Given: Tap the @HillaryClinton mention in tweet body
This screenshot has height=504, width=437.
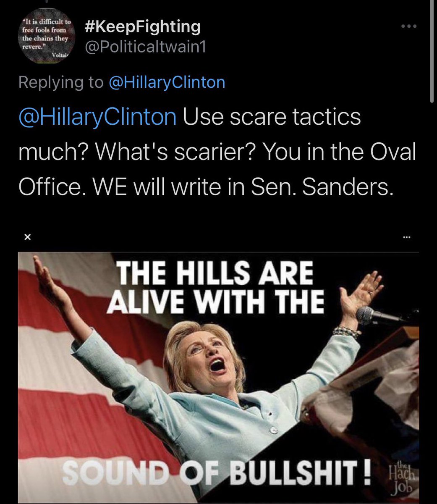Looking at the screenshot, I should coord(97,117).
